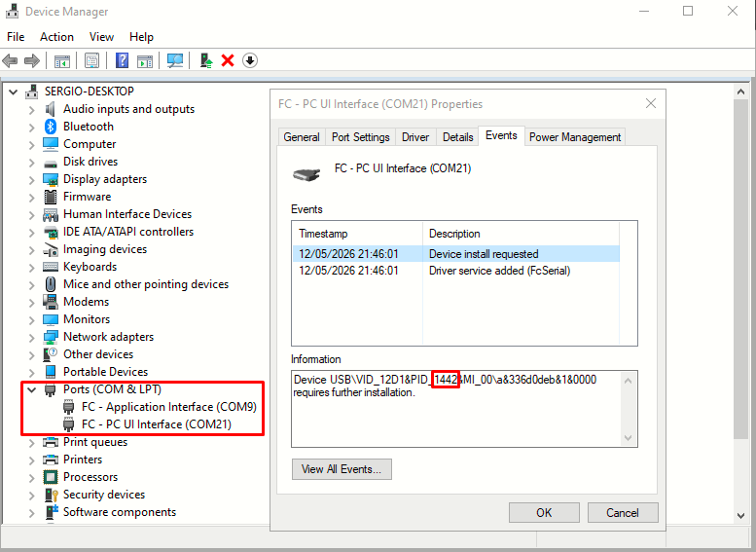This screenshot has height=552, width=756.
Task: Expand the Network adapters node
Action: 32,338
